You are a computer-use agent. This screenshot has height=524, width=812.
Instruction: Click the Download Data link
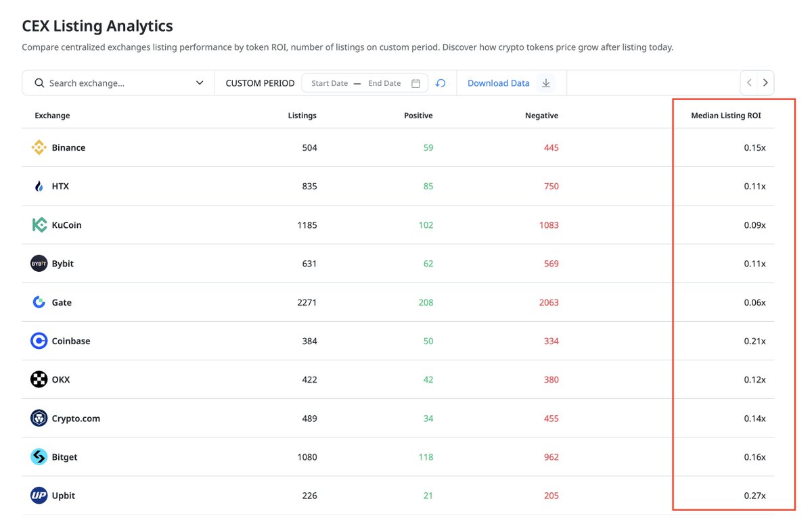click(x=499, y=83)
